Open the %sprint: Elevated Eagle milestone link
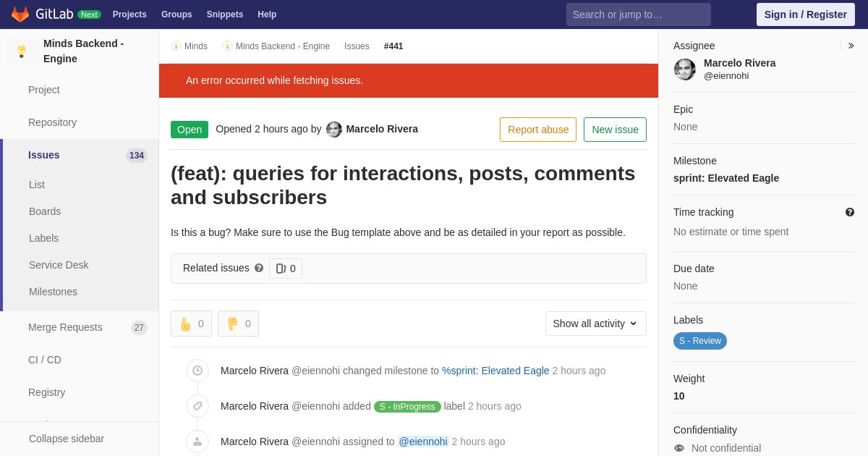The height and width of the screenshot is (456, 868). tap(495, 371)
